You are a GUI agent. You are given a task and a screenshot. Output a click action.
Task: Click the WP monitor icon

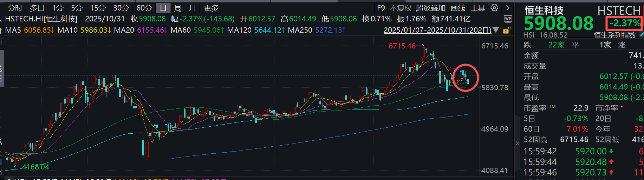[x=508, y=19]
